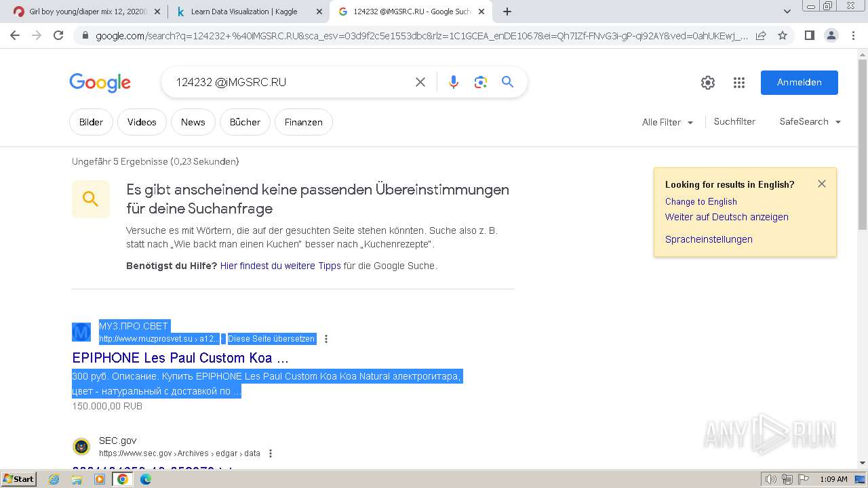Open the tab search chevron
868x488 pixels.
[787, 12]
